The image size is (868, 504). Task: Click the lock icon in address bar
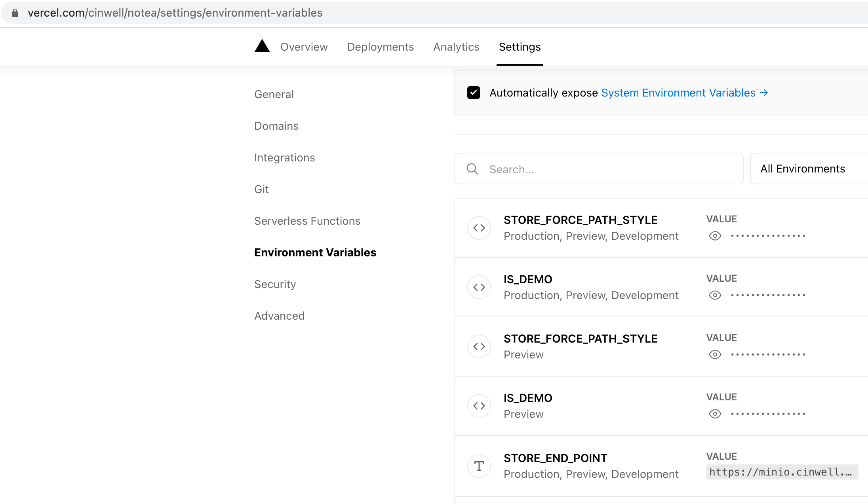pos(15,13)
